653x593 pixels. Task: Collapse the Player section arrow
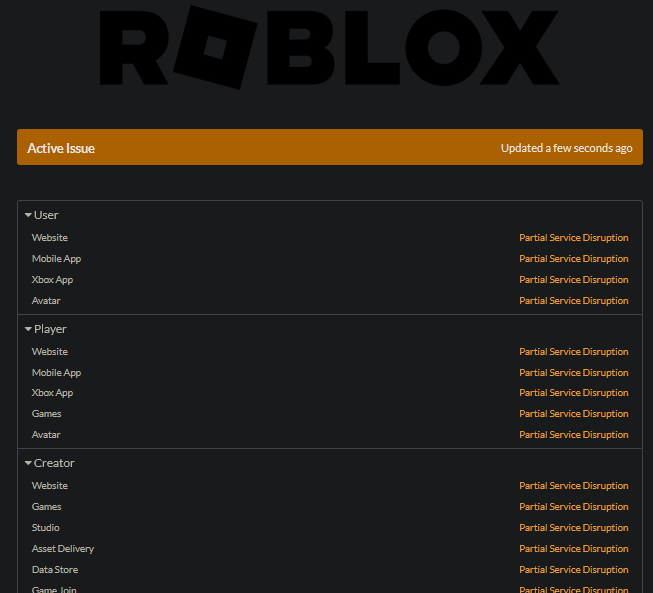pos(28,329)
